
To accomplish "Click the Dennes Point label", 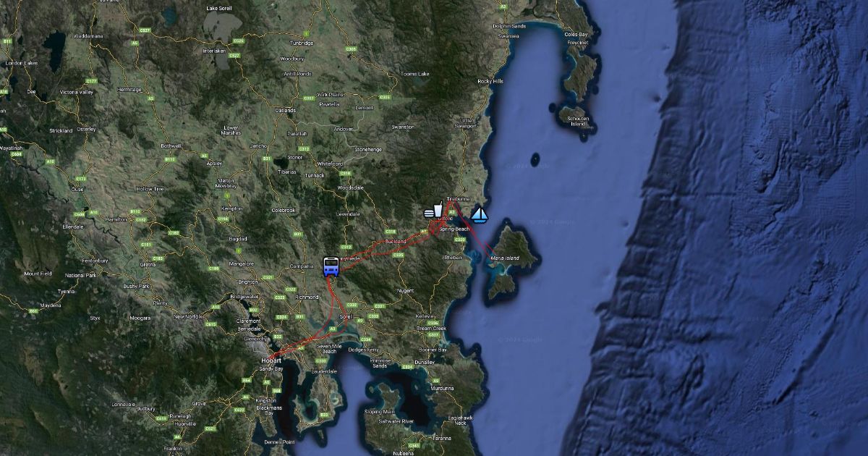I will click(x=280, y=442).
